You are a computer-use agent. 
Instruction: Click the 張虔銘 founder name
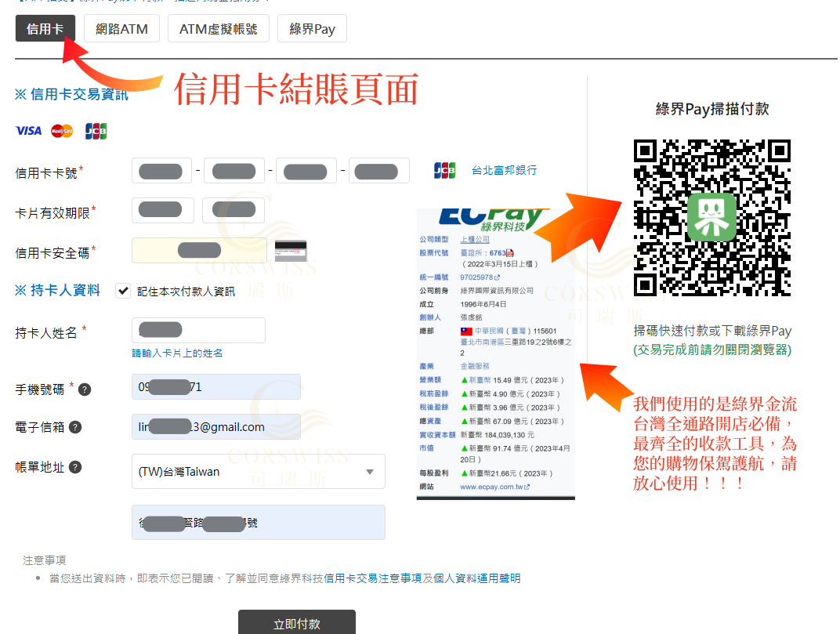point(472,318)
